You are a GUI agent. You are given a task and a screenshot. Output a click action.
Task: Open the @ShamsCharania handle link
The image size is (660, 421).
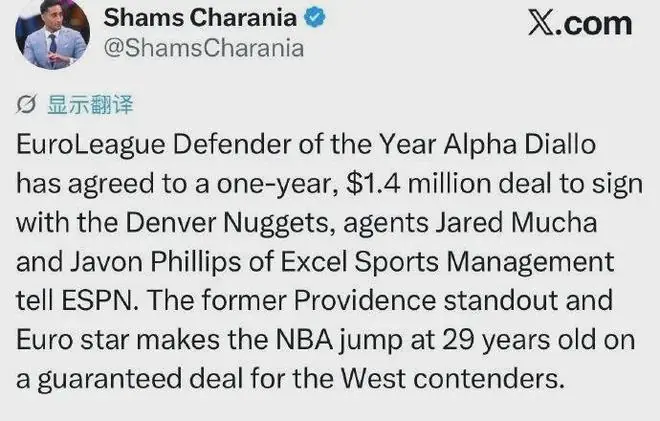204,48
